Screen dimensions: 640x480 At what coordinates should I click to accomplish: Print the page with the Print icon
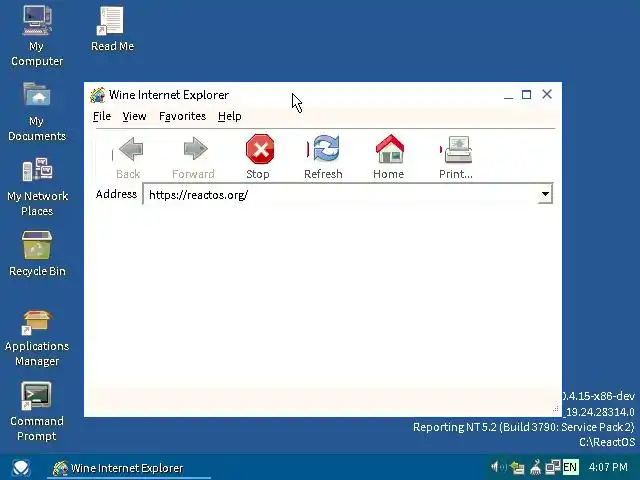coord(456,157)
